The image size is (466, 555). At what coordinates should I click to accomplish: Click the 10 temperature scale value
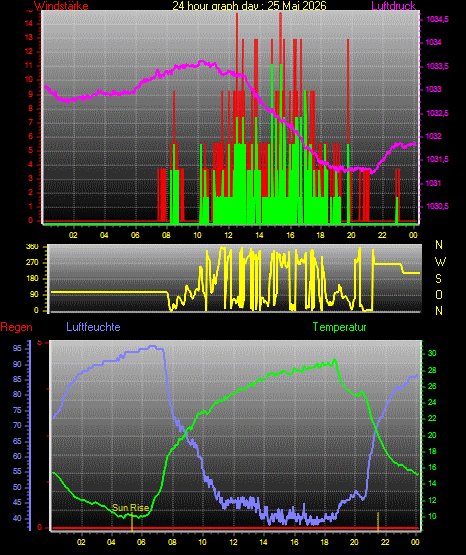pyautogui.click(x=432, y=516)
